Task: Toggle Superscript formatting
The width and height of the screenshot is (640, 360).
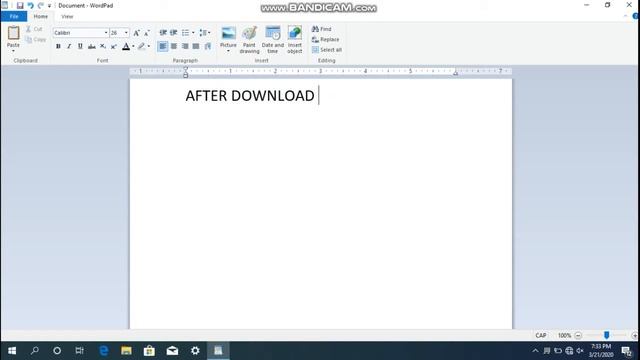Action: [114, 47]
